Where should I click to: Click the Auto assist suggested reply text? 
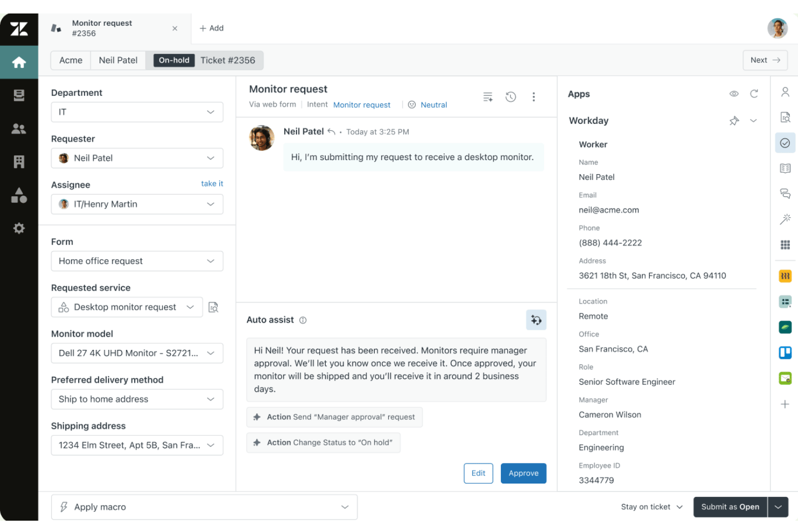(396, 370)
